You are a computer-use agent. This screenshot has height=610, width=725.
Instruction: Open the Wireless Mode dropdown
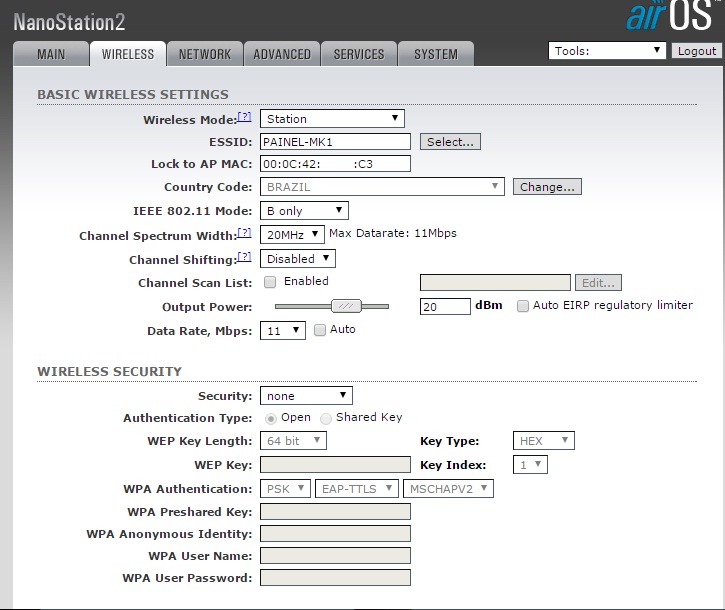[332, 118]
